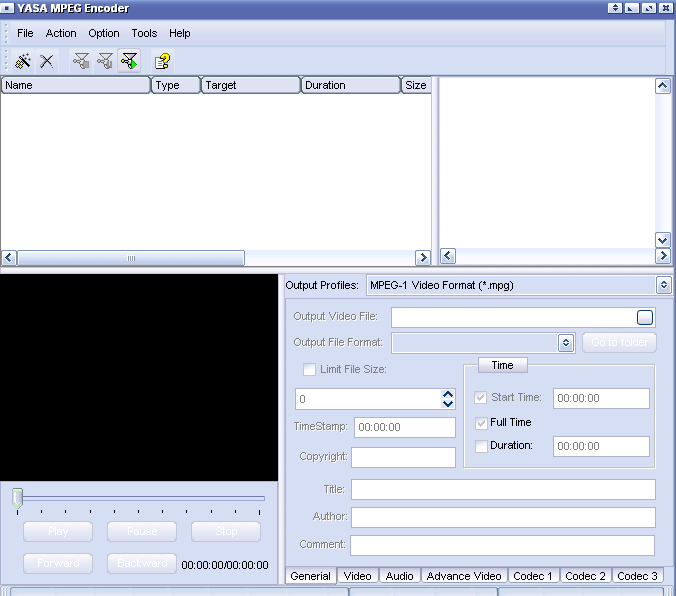The width and height of the screenshot is (676, 596).
Task: Open the Help menu
Action: (x=179, y=33)
